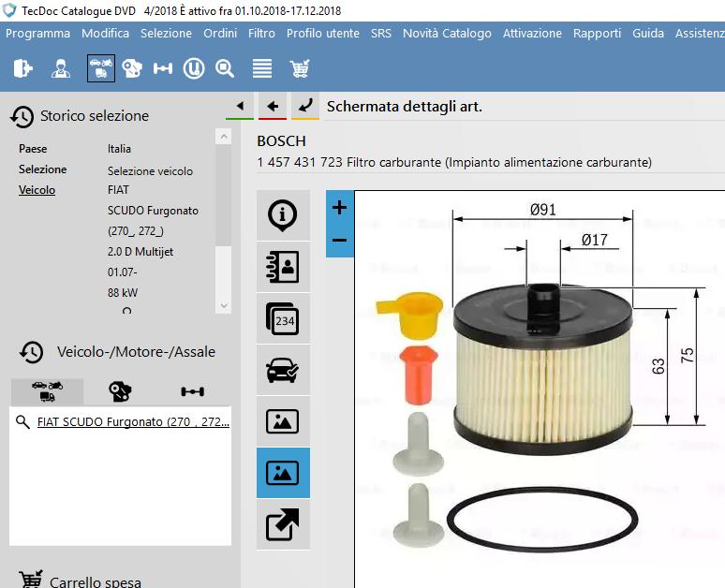Open the Ordini menu
The width and height of the screenshot is (725, 588).
(220, 34)
